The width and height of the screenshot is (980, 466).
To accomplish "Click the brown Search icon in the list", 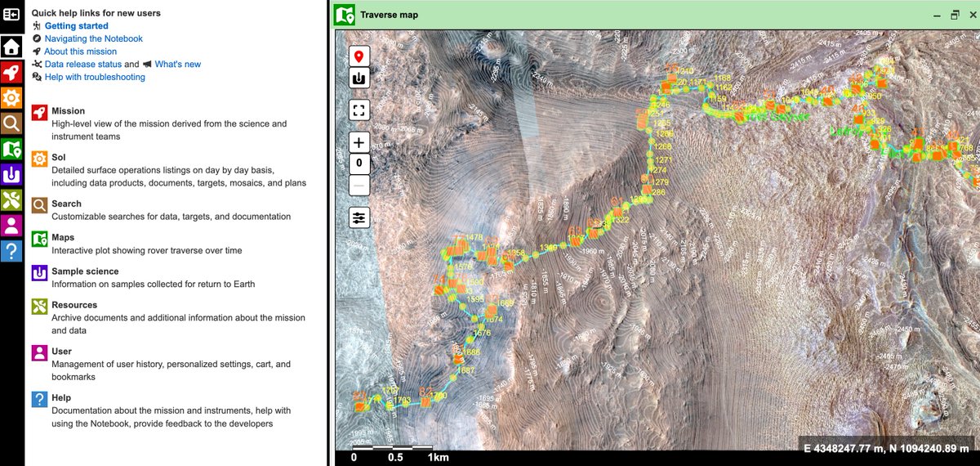I will (38, 205).
